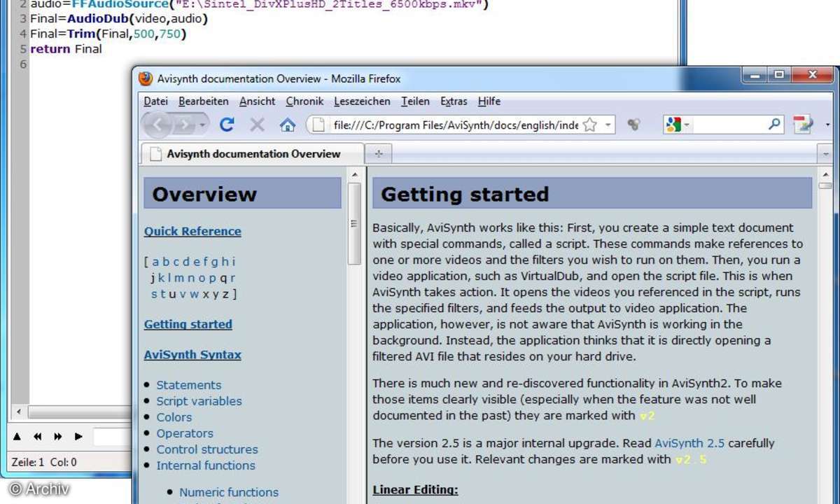Follow the Getting started sidebar link
Image resolution: width=840 pixels, height=504 pixels.
point(188,325)
